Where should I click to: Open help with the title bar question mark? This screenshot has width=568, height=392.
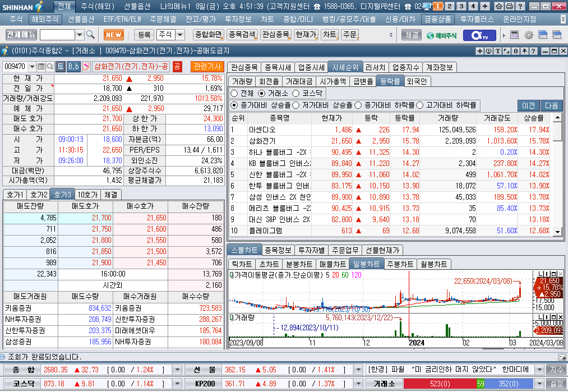520,6
